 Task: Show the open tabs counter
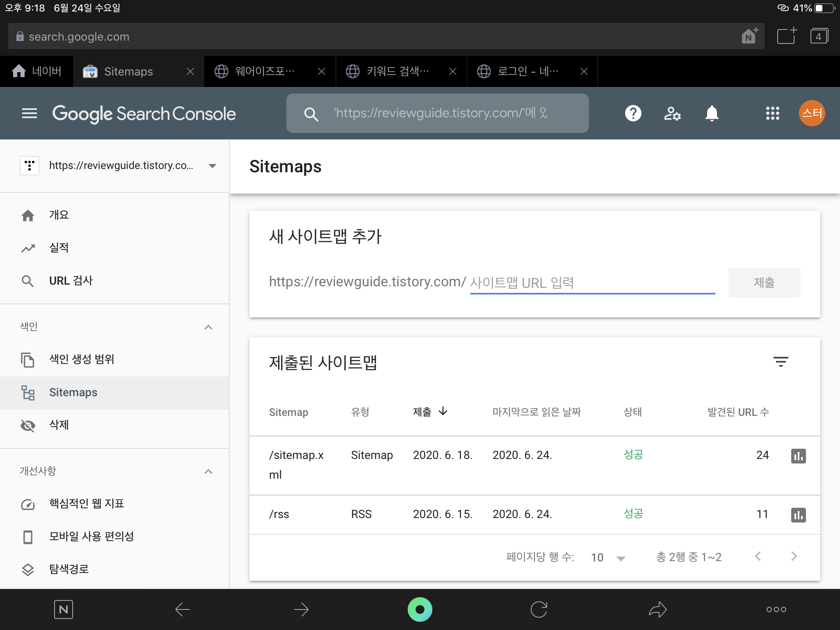pos(819,36)
